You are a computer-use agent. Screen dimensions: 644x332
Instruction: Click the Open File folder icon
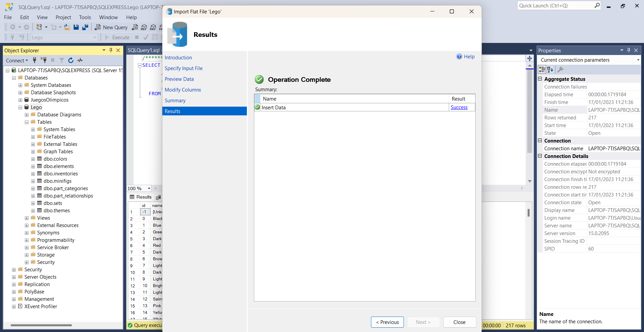(67, 27)
